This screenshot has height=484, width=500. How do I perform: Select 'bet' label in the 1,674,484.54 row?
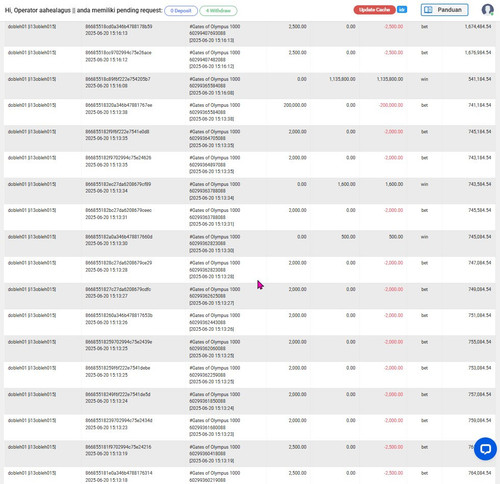tap(424, 26)
